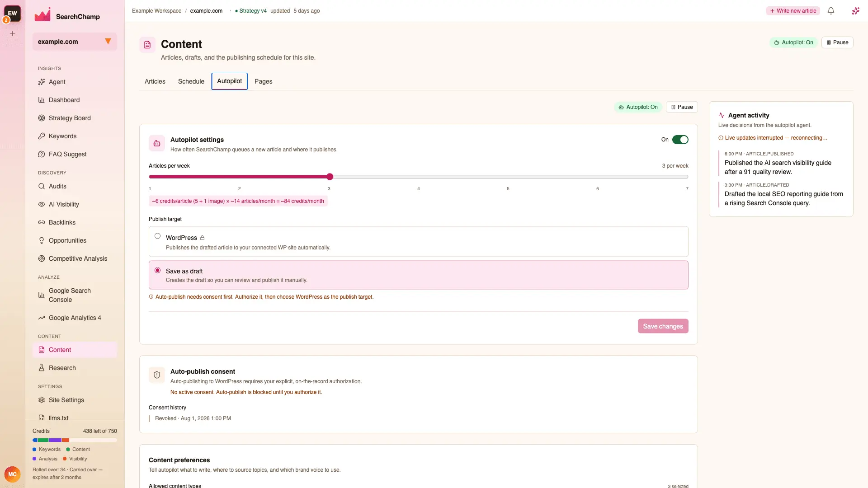Click the lock icon beside WordPress
The image size is (868, 488).
203,238
